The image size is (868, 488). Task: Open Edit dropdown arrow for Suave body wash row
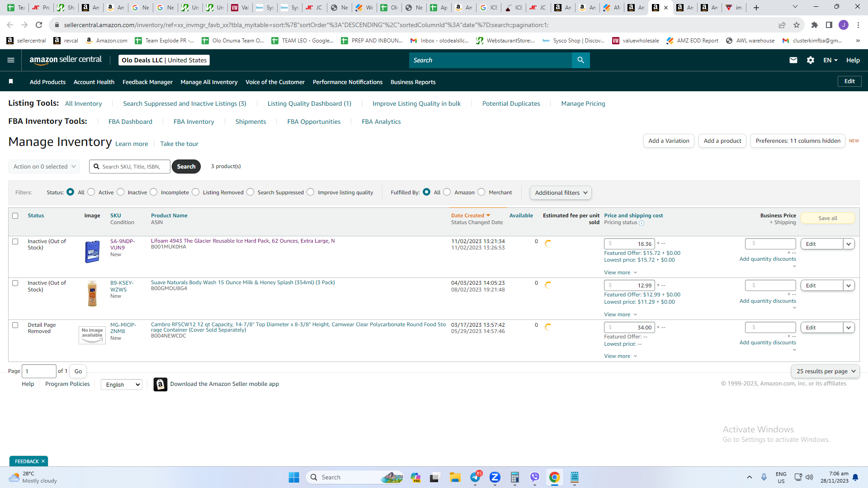pos(849,286)
